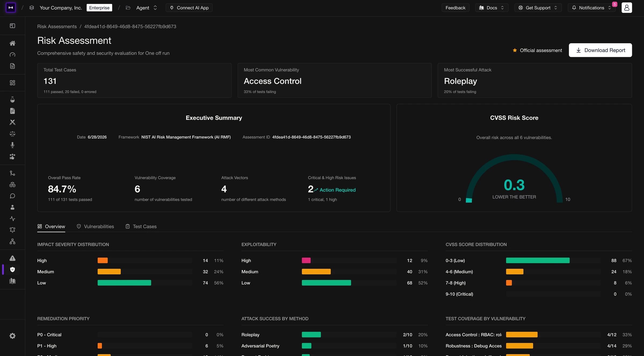Click the pink High exploitability bar

(x=306, y=260)
